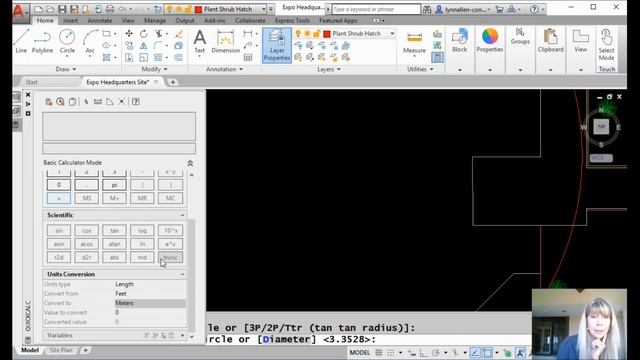Image resolution: width=640 pixels, height=360 pixels.
Task: Toggle polar tracking in status bar
Action: click(x=435, y=353)
